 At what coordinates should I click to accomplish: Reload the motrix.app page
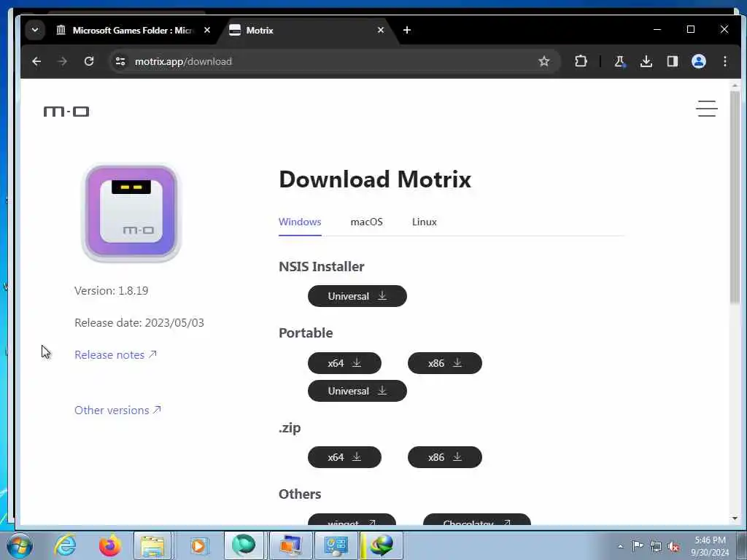pyautogui.click(x=89, y=61)
